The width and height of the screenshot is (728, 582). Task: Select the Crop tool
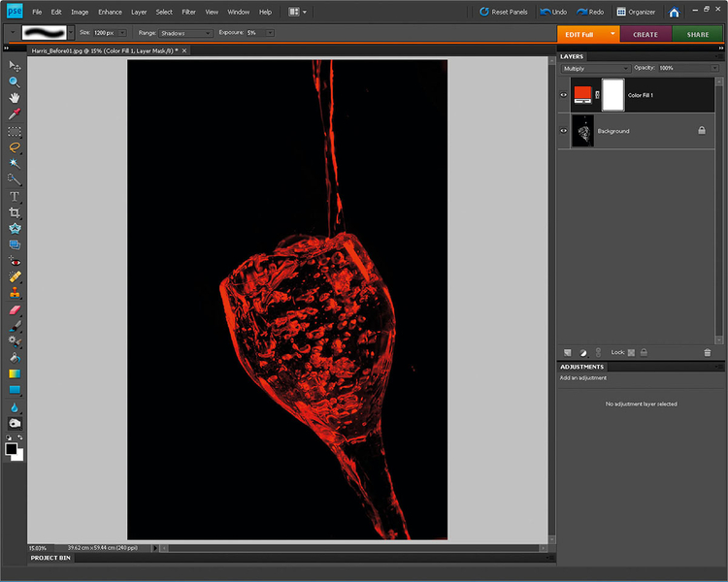[15, 212]
